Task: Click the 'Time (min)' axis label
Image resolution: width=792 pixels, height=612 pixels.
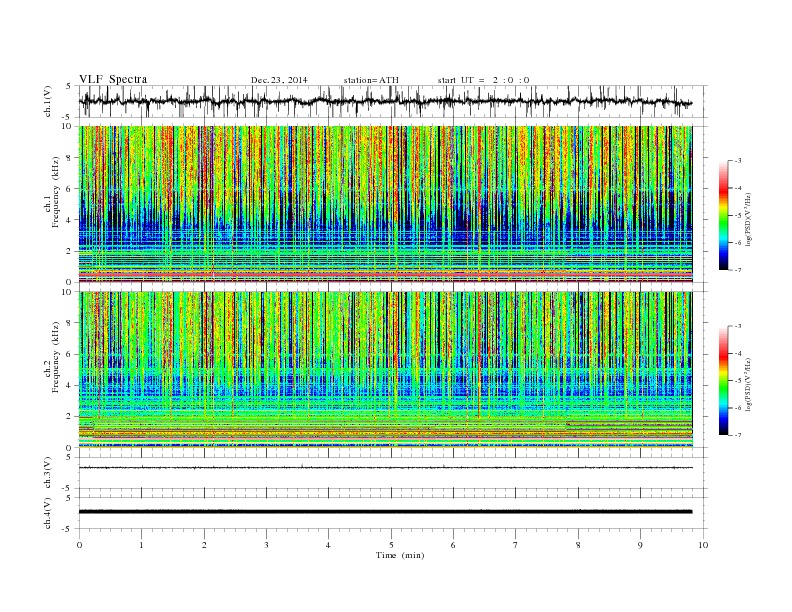Action: pyautogui.click(x=400, y=555)
